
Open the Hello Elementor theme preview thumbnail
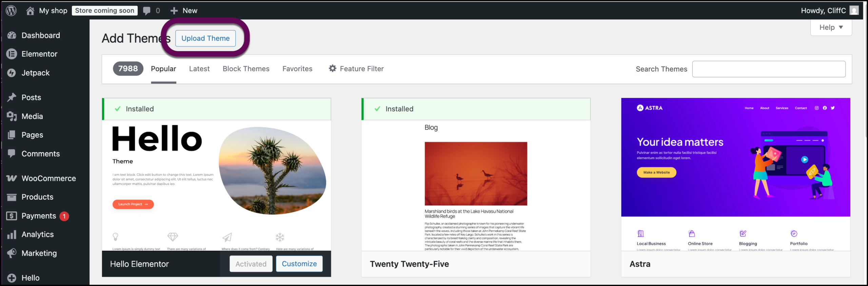coord(216,185)
